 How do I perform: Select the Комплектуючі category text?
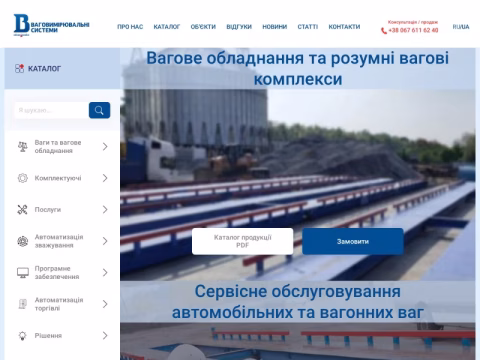pos(58,178)
